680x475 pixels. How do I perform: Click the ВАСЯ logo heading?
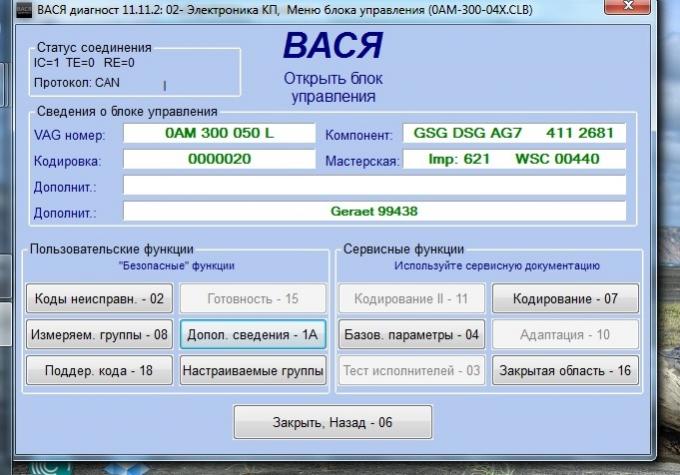tap(333, 46)
